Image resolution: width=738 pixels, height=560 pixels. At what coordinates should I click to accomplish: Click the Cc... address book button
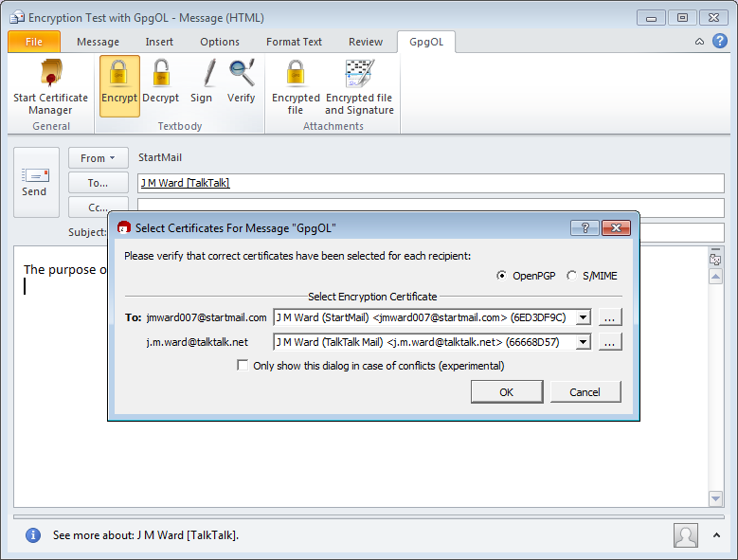(x=98, y=208)
